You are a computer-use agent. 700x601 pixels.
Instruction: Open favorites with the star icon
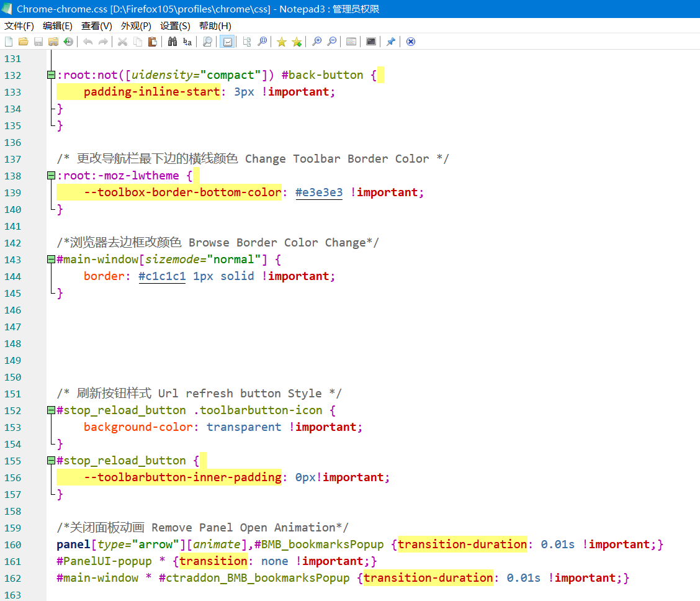pyautogui.click(x=281, y=42)
